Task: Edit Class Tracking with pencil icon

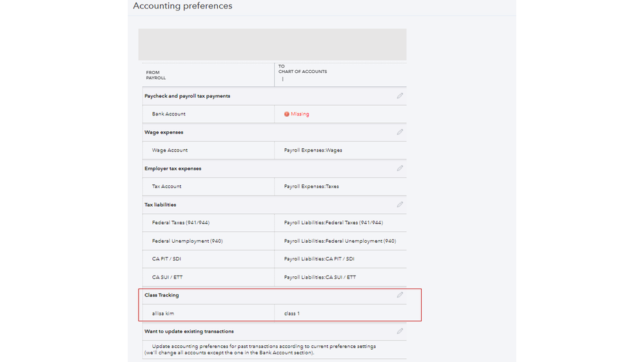Action: (400, 295)
